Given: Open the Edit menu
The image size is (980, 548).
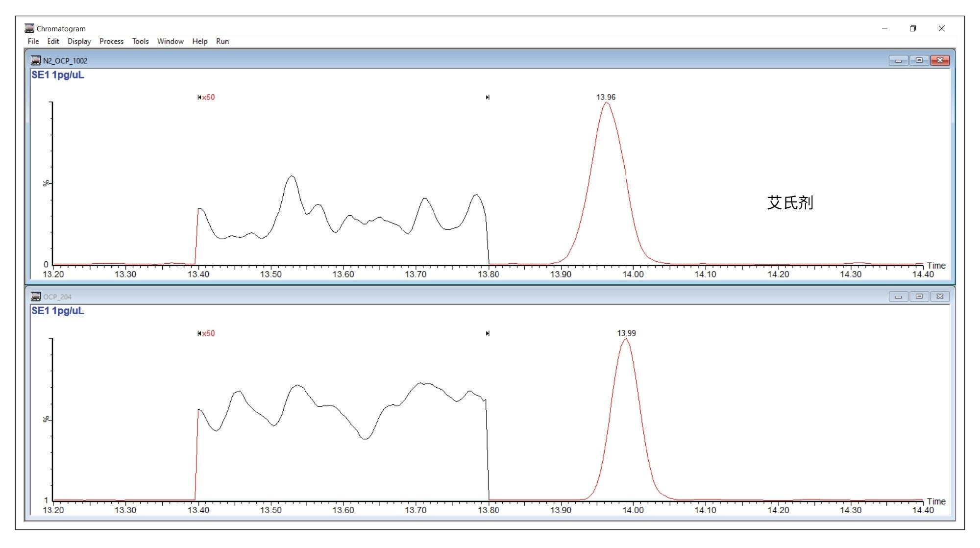Looking at the screenshot, I should [x=53, y=41].
